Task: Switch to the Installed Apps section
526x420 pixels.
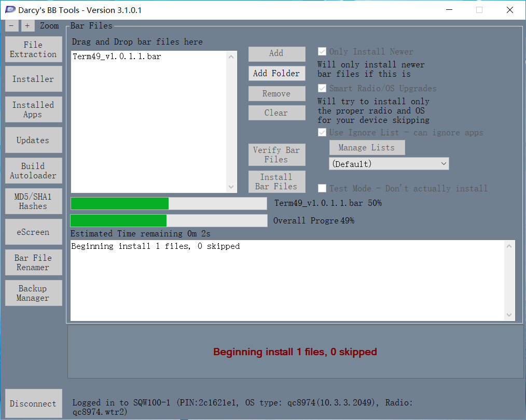Action: [x=33, y=109]
